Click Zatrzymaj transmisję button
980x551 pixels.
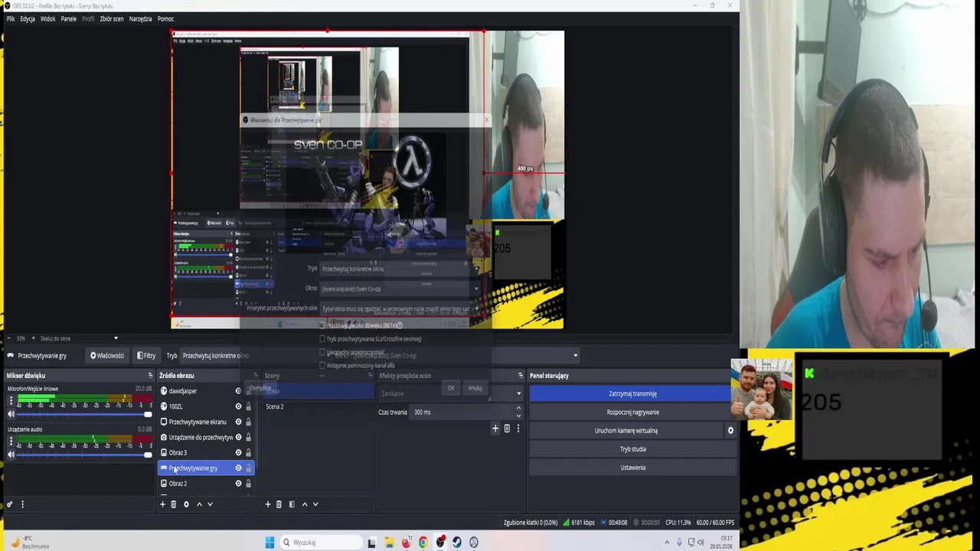pos(632,393)
